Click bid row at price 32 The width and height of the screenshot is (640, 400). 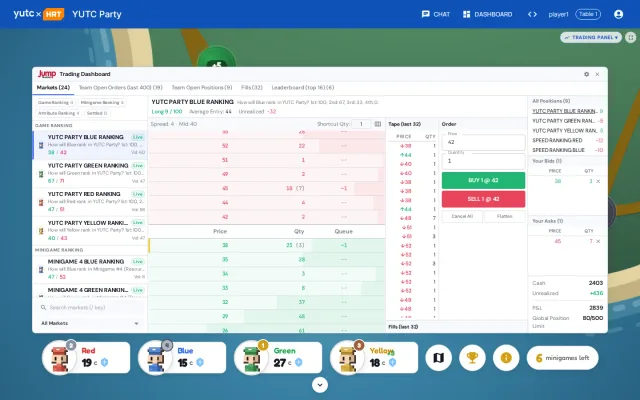pos(267,302)
